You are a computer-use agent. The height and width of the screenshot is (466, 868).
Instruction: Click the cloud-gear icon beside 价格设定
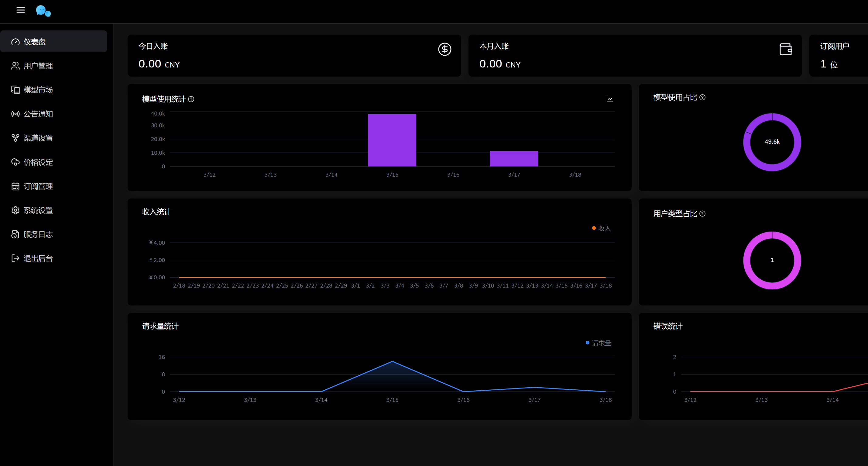[15, 162]
